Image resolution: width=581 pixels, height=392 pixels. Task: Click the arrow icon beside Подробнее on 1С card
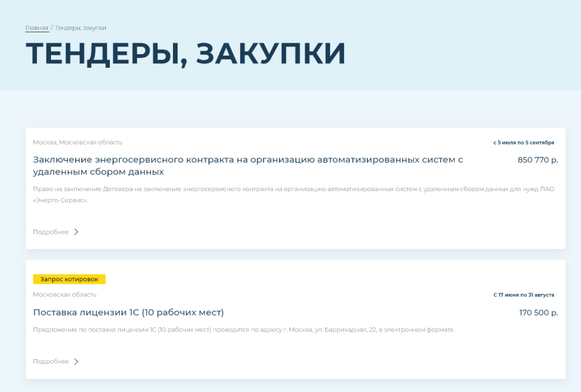point(77,362)
